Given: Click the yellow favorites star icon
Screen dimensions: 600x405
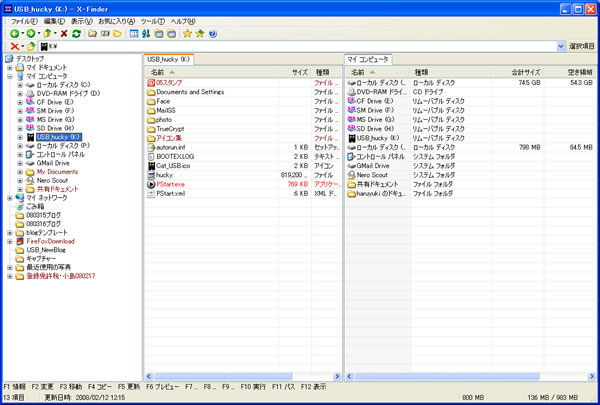Looking at the screenshot, I should (x=187, y=34).
